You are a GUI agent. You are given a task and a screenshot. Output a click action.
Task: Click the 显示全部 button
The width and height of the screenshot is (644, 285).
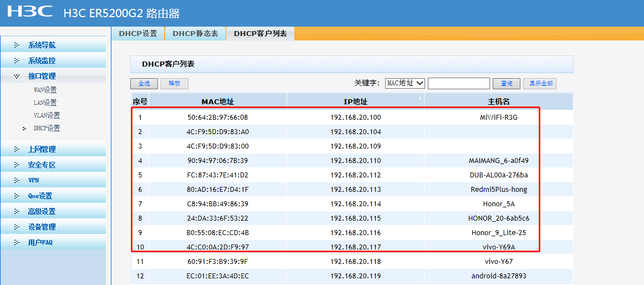(x=540, y=83)
